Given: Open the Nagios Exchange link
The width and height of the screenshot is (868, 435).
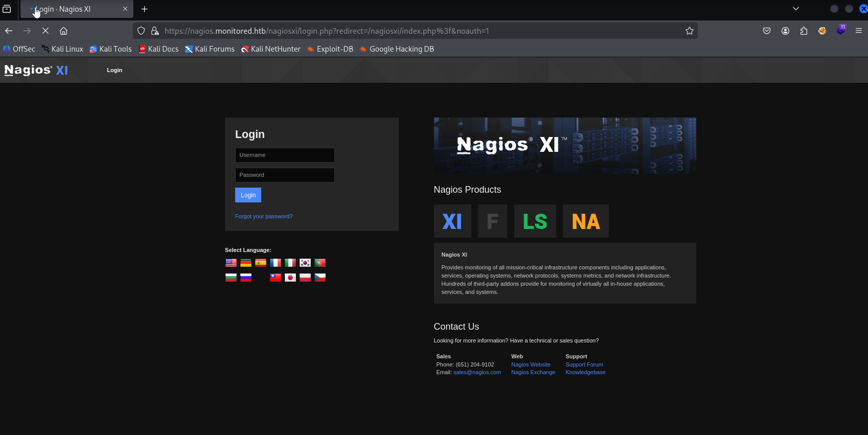Looking at the screenshot, I should click(533, 372).
